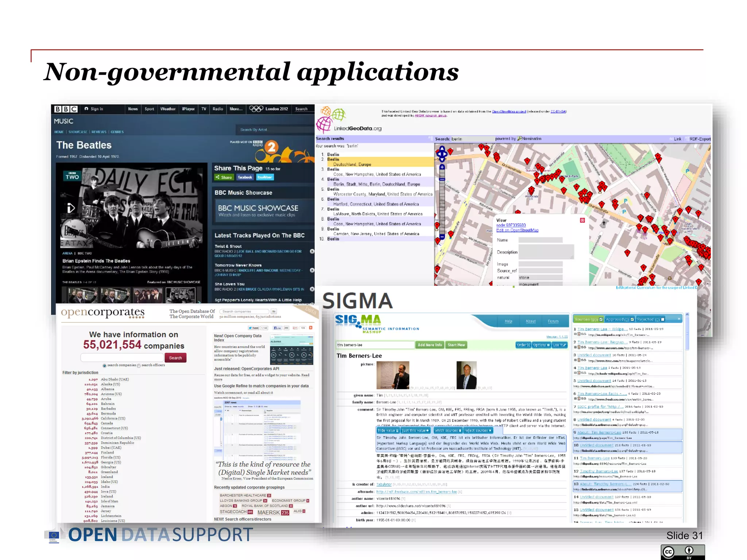The image size is (747, 560).
Task: Open the Tomorrow Never Knows track arrow
Action: [x=312, y=270]
